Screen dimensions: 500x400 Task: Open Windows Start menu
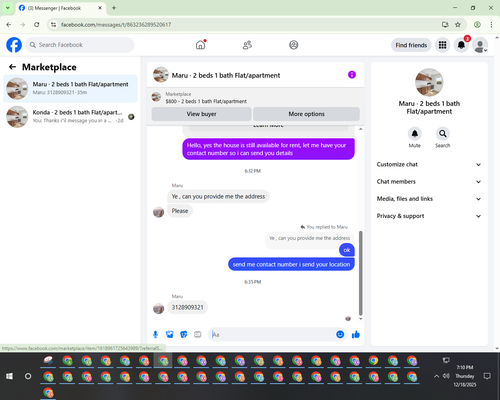(9, 376)
